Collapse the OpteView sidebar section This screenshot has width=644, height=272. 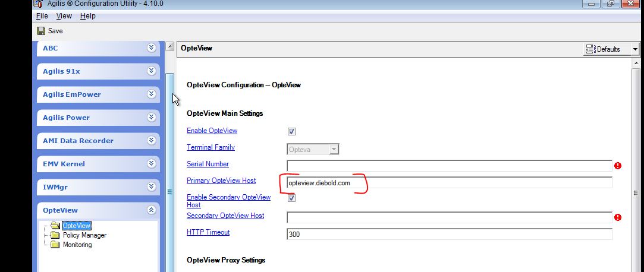152,210
